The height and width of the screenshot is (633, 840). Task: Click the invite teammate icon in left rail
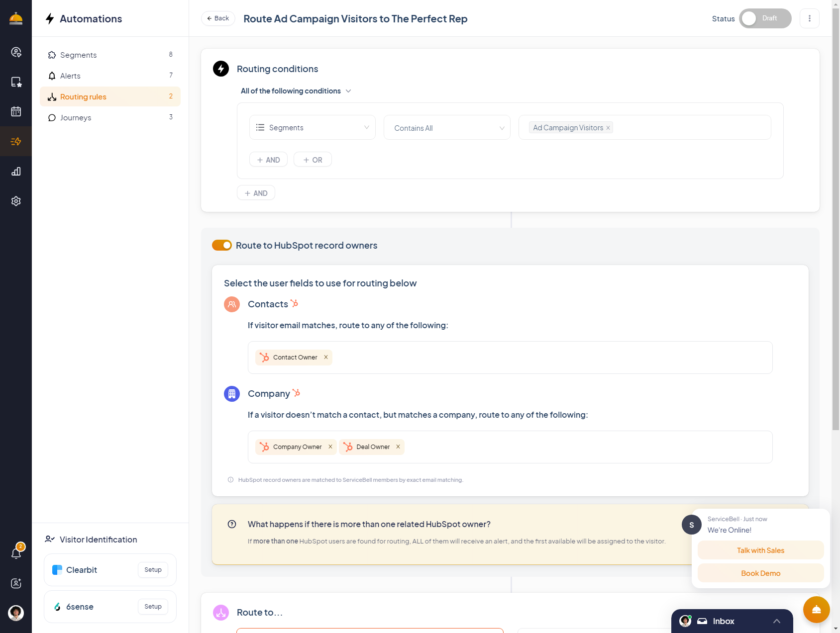tap(16, 583)
